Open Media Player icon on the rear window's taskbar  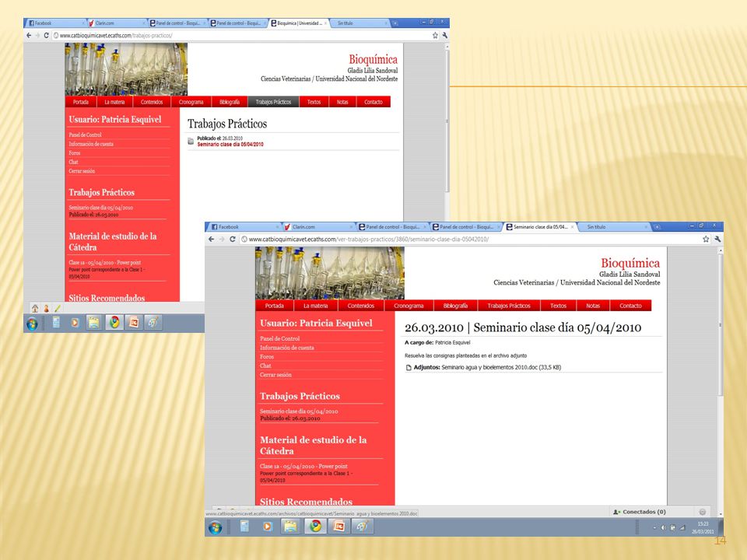75,323
